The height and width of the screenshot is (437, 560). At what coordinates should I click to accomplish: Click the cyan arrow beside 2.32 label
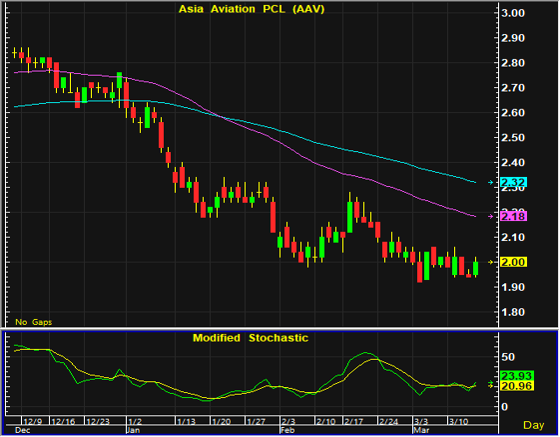pos(491,182)
